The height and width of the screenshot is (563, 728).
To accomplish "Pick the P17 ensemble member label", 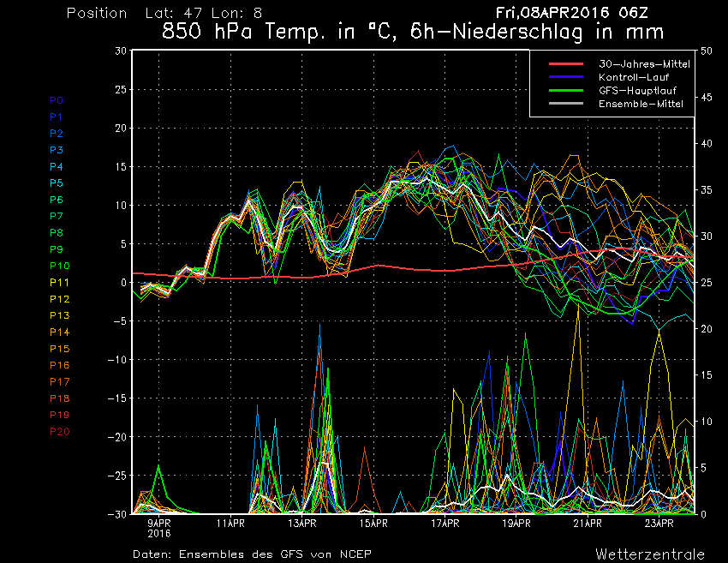I will coord(59,382).
